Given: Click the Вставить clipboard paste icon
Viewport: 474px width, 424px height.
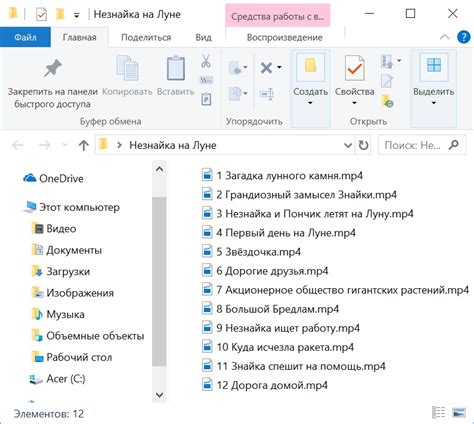Looking at the screenshot, I should (176, 68).
